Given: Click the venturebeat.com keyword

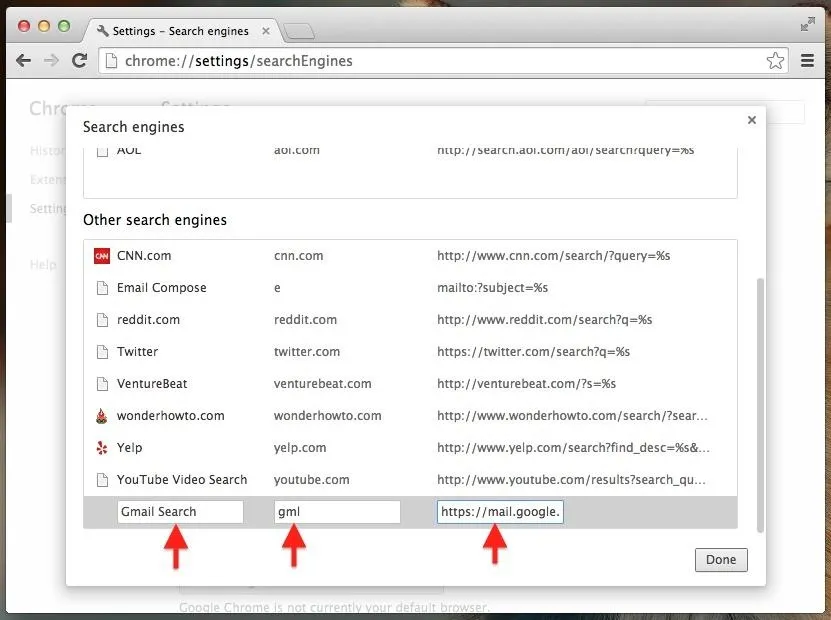Looking at the screenshot, I should click(x=323, y=384).
